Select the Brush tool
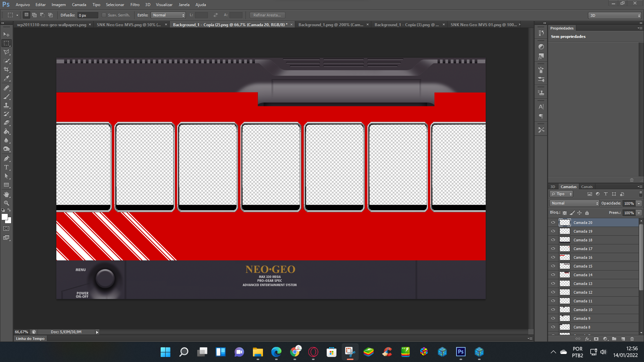The width and height of the screenshot is (644, 362). point(6,97)
